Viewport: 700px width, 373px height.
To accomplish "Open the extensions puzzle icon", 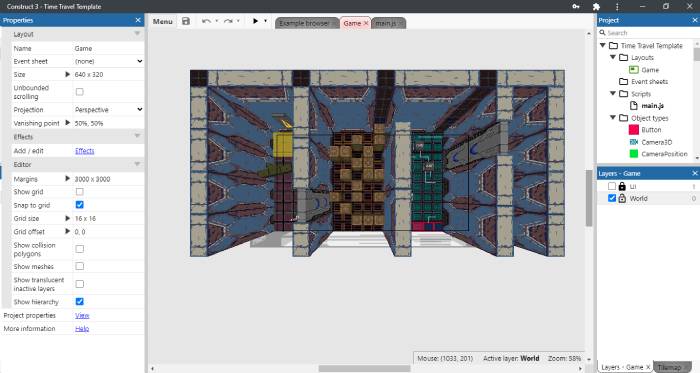I will [596, 7].
